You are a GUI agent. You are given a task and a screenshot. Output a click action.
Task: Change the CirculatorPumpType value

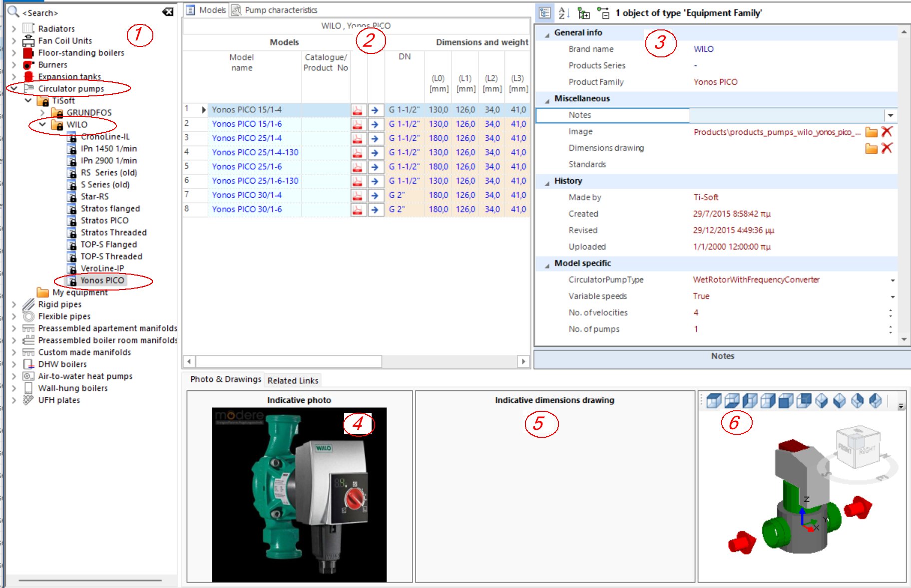pyautogui.click(x=894, y=280)
